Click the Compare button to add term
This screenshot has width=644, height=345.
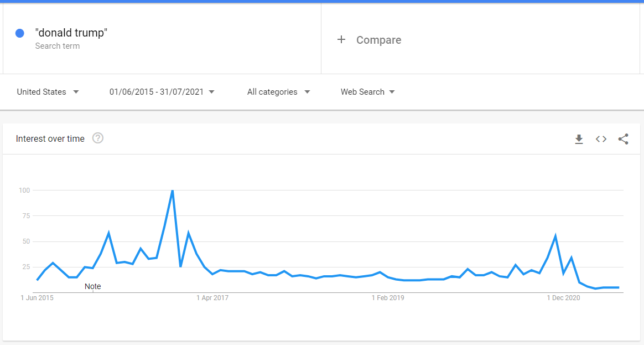378,40
